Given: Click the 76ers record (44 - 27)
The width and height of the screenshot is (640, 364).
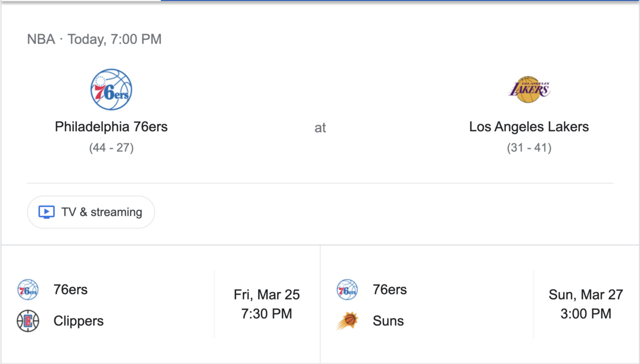Looking at the screenshot, I should coord(111,148).
